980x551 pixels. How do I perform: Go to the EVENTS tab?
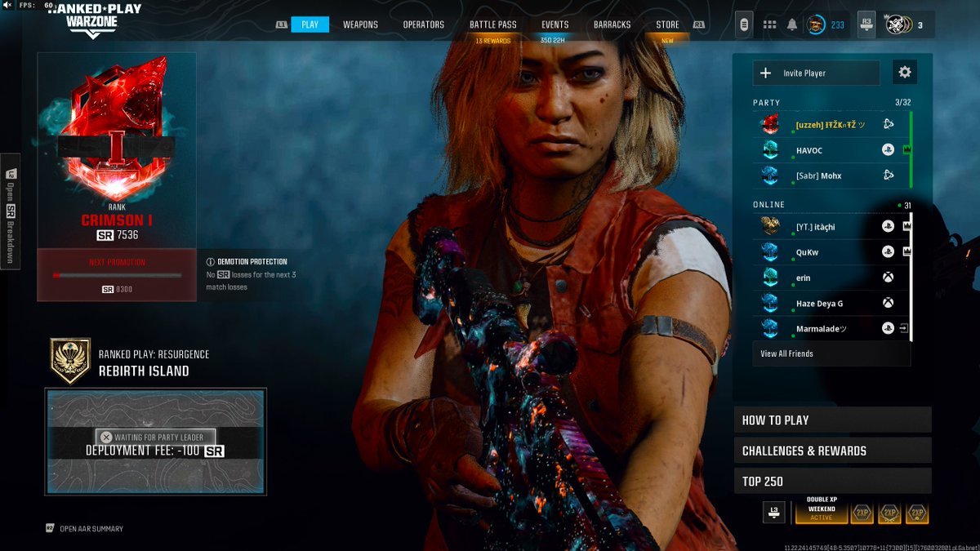click(x=555, y=24)
